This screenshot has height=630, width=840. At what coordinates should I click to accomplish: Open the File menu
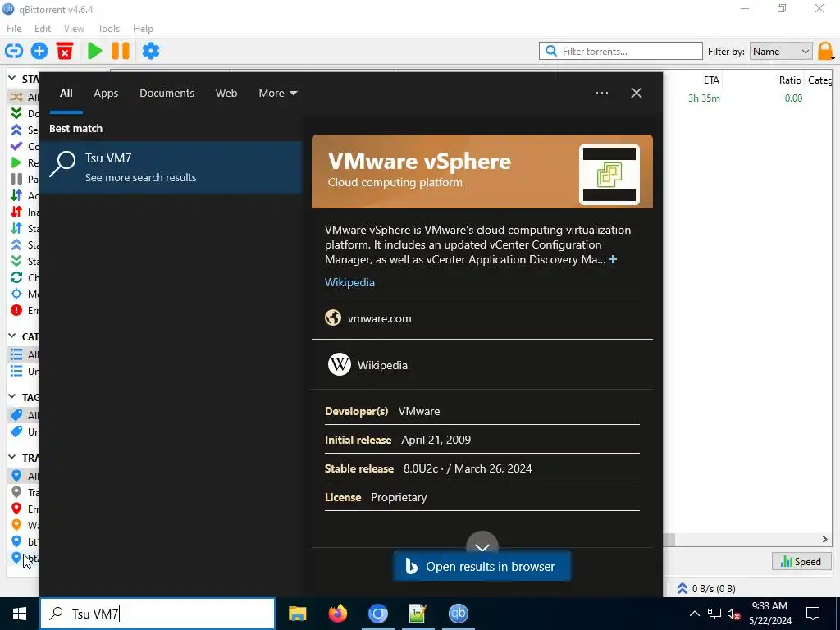[14, 29]
